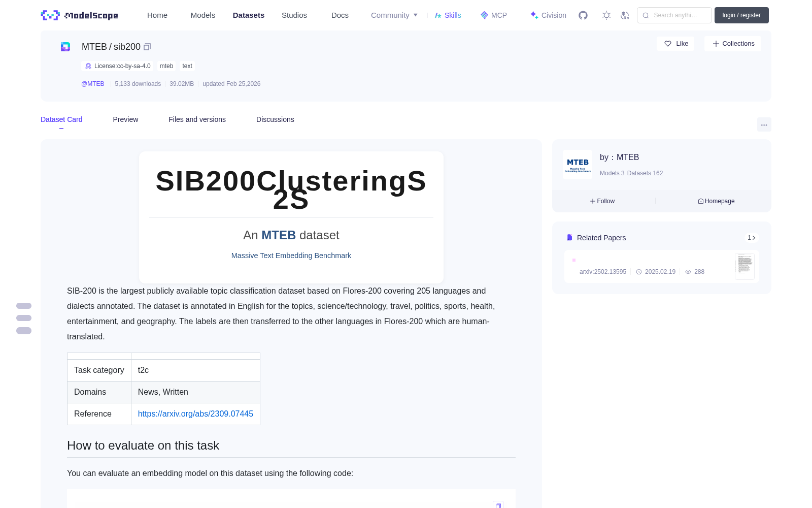812x508 pixels.
Task: Visit MTEB Homepage link
Action: pyautogui.click(x=716, y=201)
